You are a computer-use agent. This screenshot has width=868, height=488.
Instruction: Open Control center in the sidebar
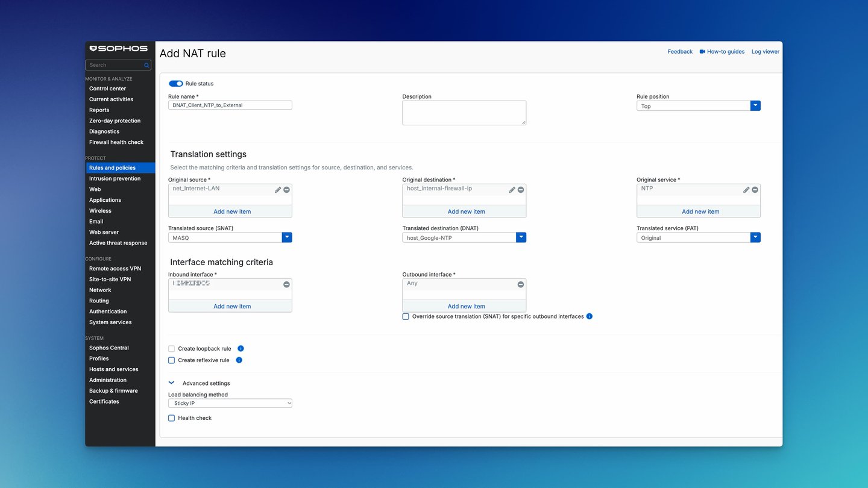click(x=108, y=89)
